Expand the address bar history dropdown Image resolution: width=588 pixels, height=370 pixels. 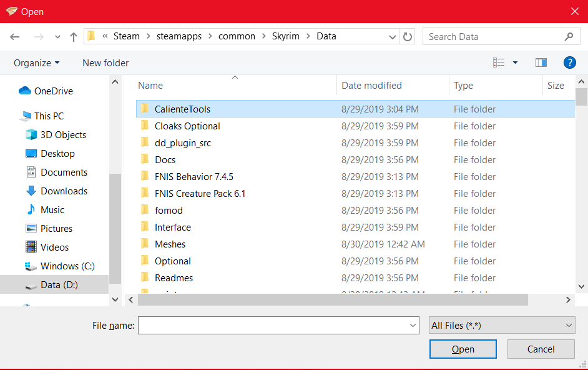[x=392, y=37]
